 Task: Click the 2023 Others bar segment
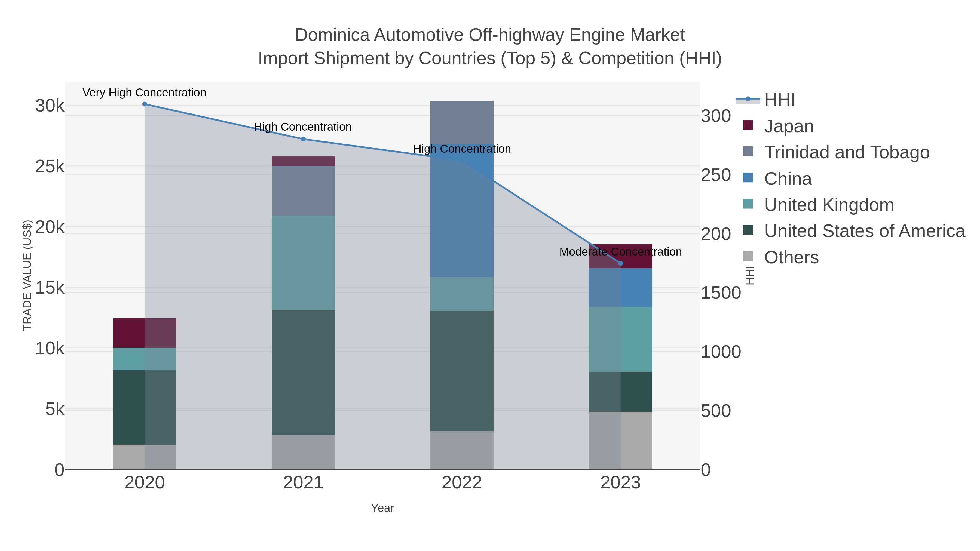pos(620,440)
